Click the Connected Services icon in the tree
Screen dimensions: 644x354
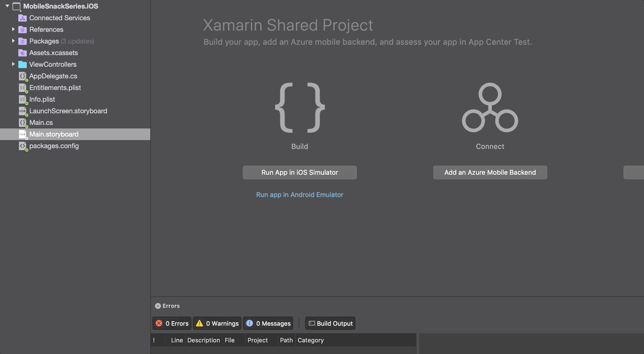[22, 18]
